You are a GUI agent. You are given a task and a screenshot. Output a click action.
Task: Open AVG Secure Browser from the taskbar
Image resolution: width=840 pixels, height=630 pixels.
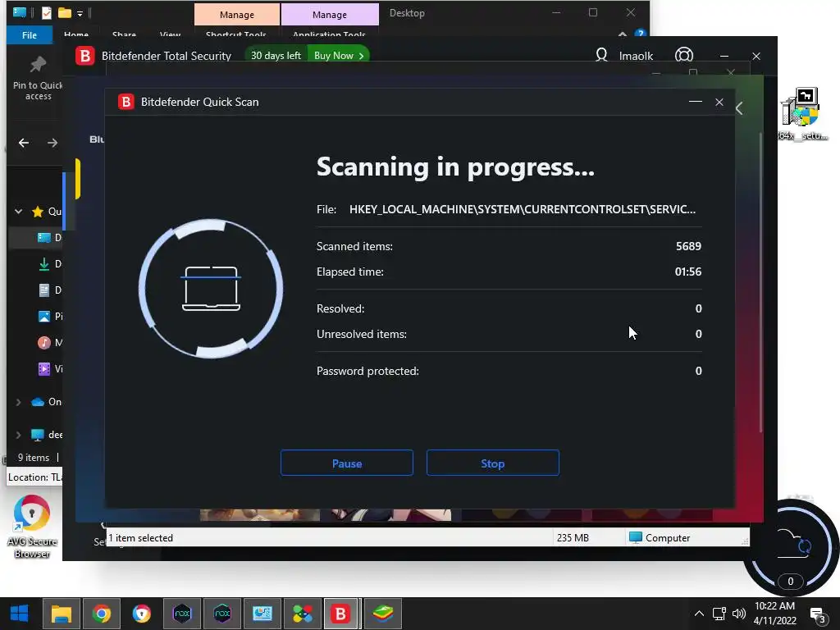pyautogui.click(x=141, y=614)
